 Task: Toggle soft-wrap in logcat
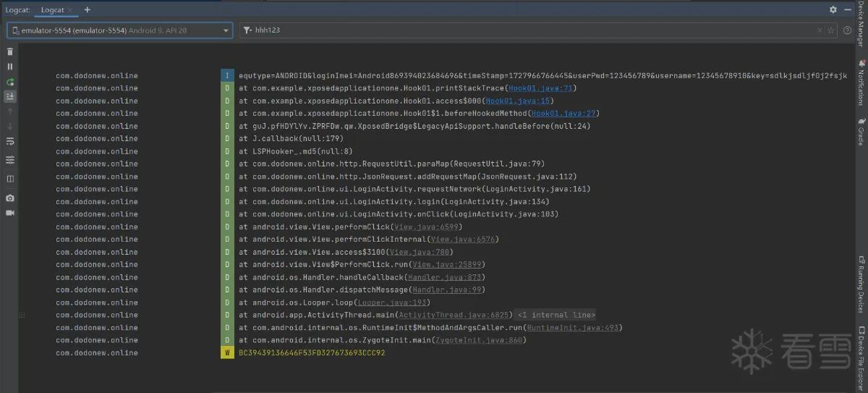click(10, 141)
